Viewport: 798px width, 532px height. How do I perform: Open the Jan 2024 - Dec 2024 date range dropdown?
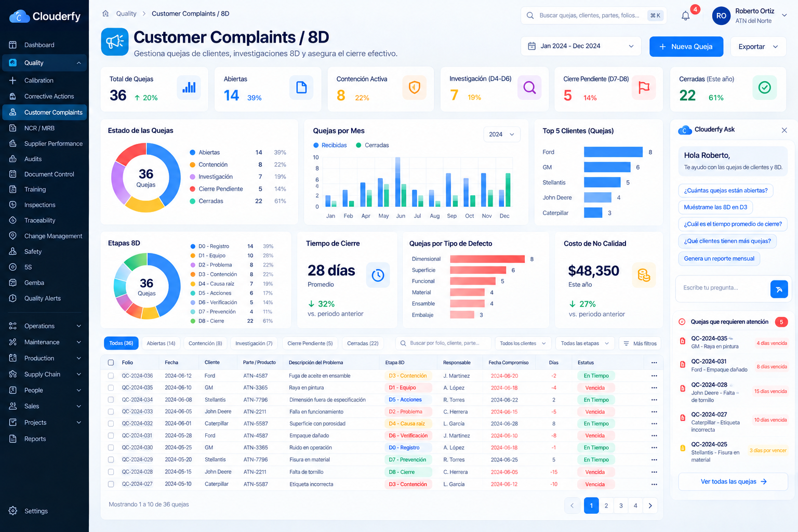coord(581,46)
